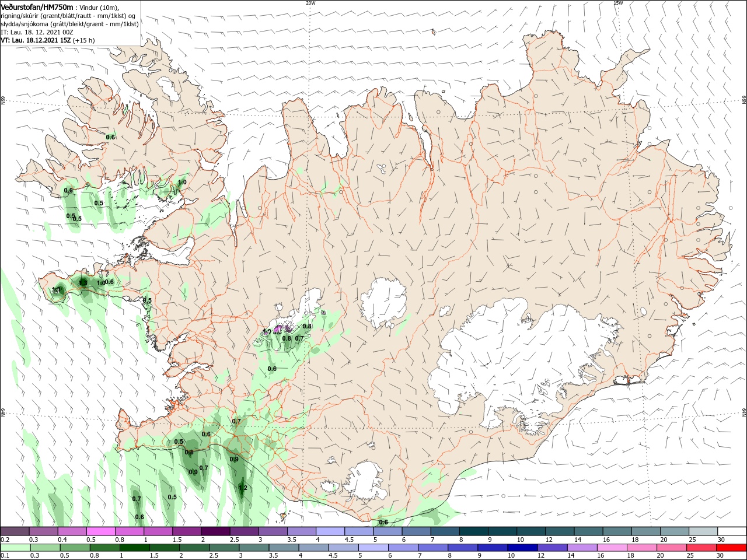
Task: Click the pure red 30 swatch, lower legend row
Action: (x=730, y=548)
